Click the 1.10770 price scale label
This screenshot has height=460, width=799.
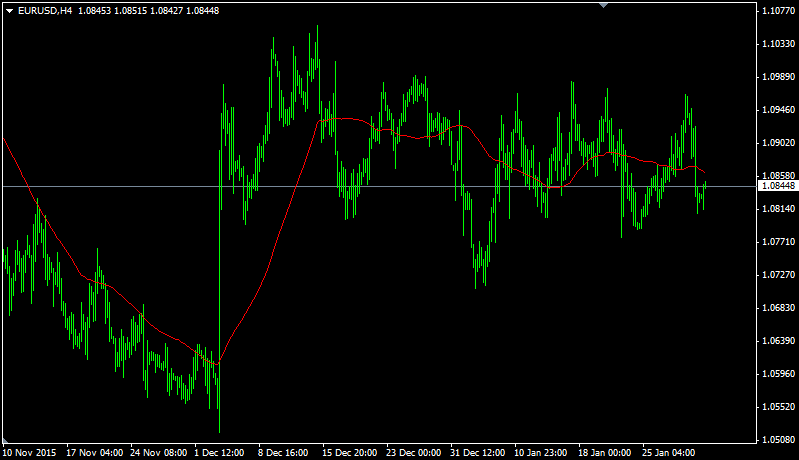point(778,11)
